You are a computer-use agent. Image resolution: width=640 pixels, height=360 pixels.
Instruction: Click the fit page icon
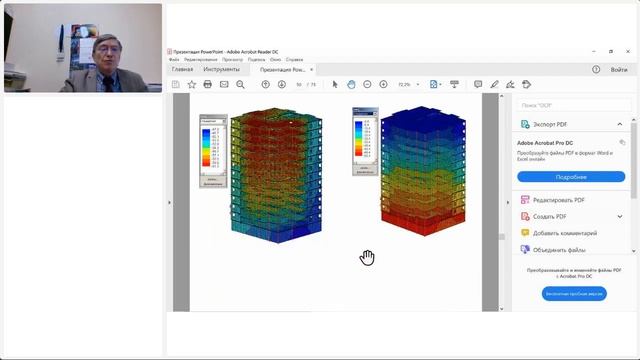pyautogui.click(x=433, y=84)
